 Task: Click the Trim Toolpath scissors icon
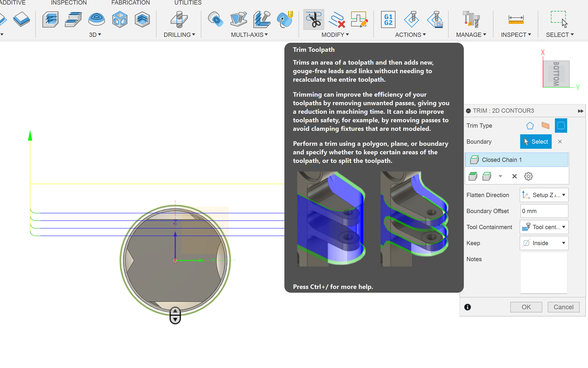[x=313, y=19]
